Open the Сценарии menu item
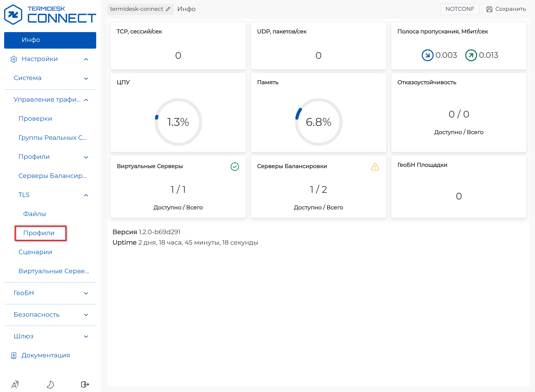The height and width of the screenshot is (392, 535). click(35, 252)
